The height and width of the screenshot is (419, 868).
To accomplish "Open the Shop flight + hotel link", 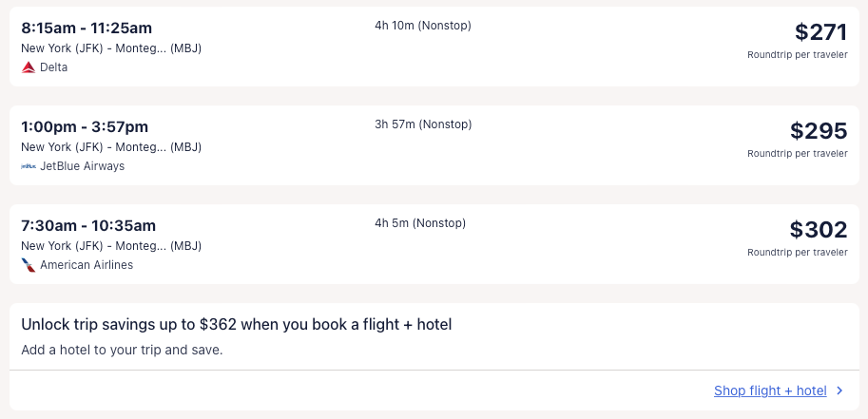I will 770,390.
